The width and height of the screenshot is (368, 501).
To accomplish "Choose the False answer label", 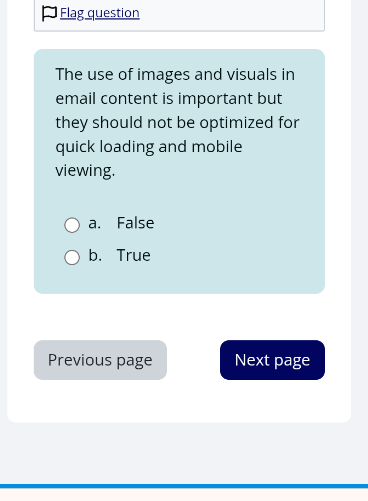I will click(135, 223).
